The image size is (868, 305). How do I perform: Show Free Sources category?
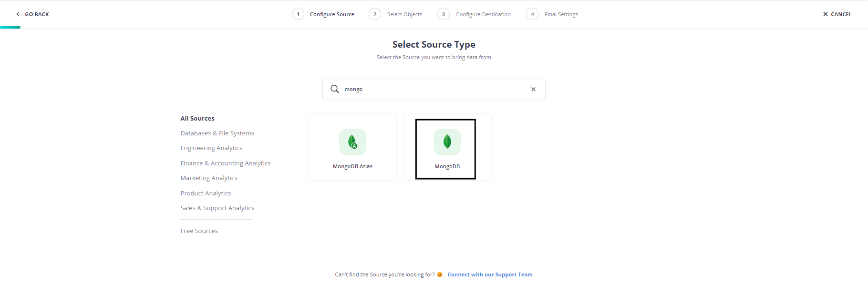[x=199, y=231]
